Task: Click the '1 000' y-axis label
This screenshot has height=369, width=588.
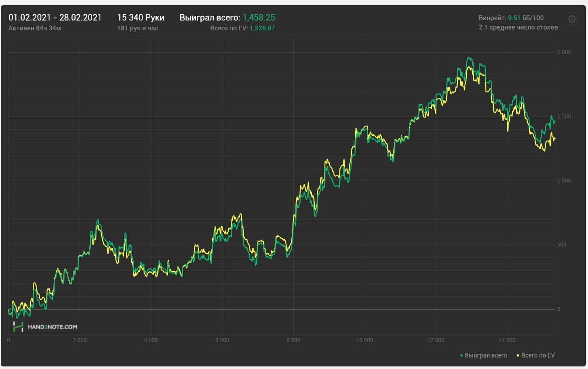Action: [x=564, y=181]
